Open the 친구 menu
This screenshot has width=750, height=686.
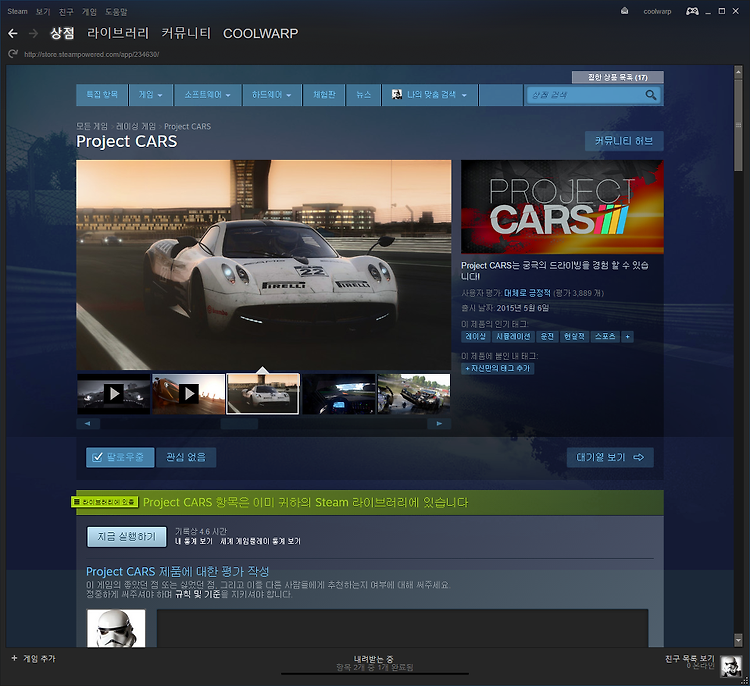66,11
